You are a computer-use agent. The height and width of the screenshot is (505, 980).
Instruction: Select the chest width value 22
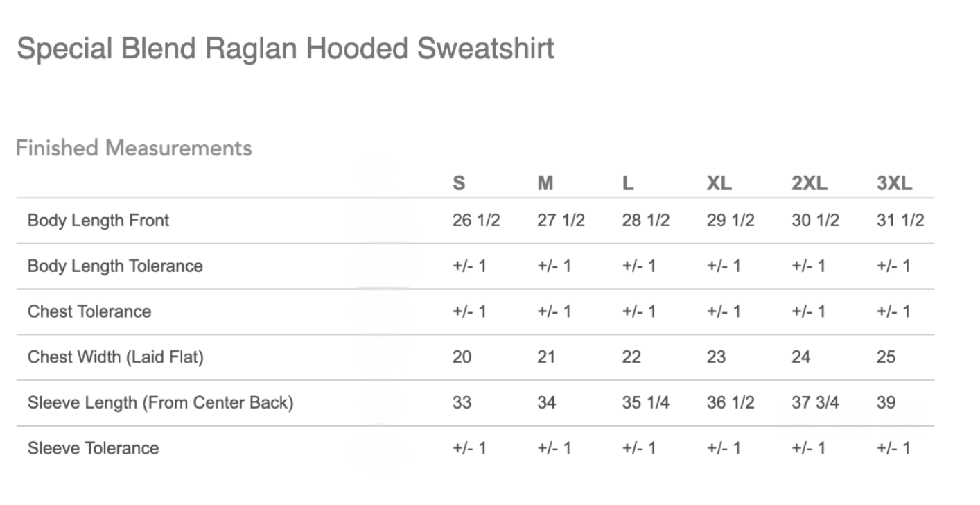[631, 357]
